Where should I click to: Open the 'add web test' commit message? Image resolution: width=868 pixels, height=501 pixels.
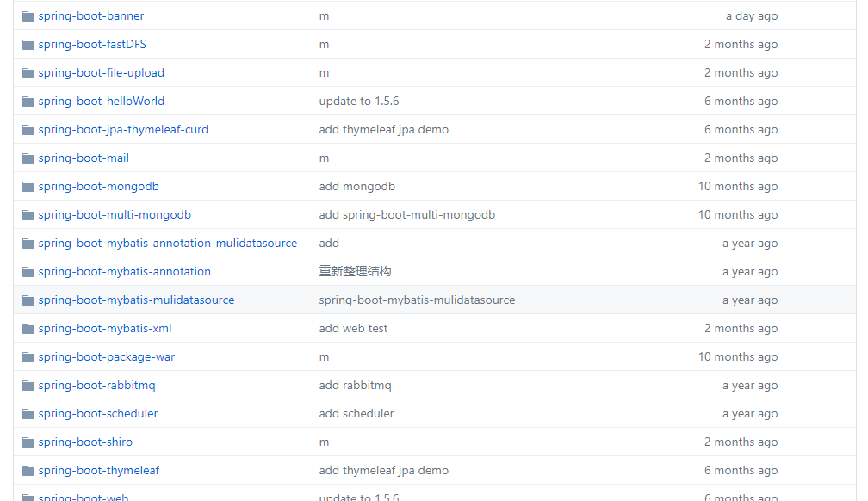(x=353, y=328)
